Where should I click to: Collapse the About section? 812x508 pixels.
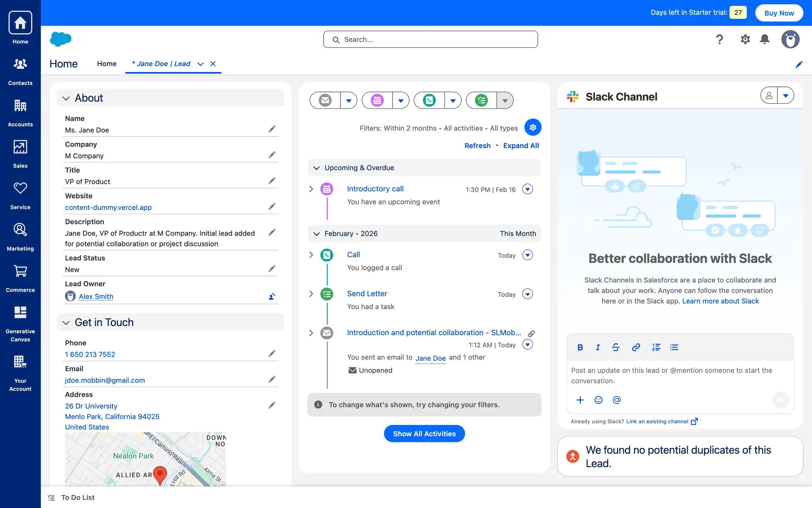click(66, 98)
